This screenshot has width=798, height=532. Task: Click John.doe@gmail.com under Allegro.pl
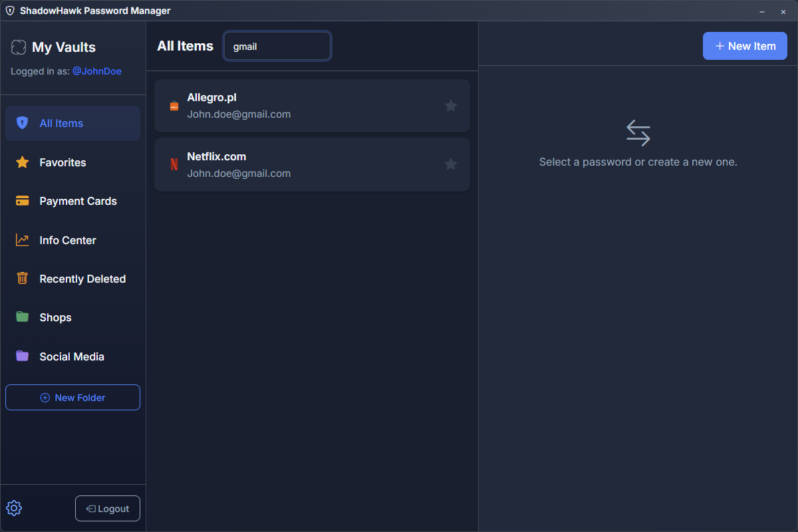tap(239, 114)
